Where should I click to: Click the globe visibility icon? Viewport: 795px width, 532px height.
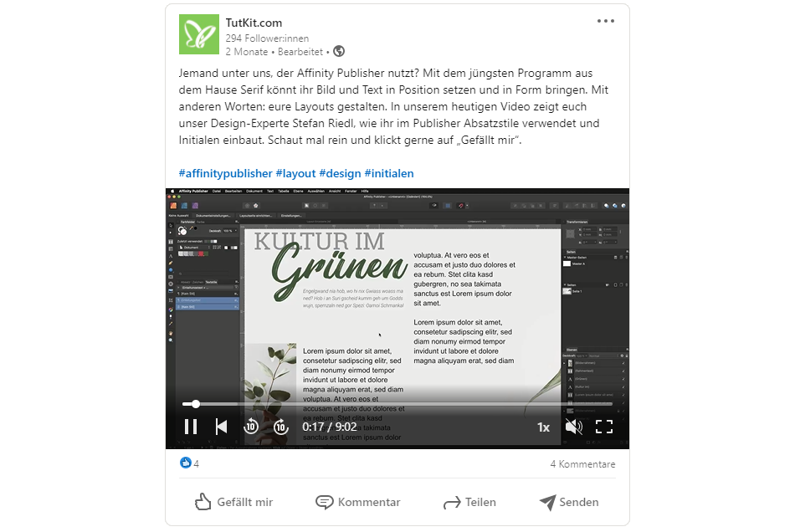click(339, 51)
